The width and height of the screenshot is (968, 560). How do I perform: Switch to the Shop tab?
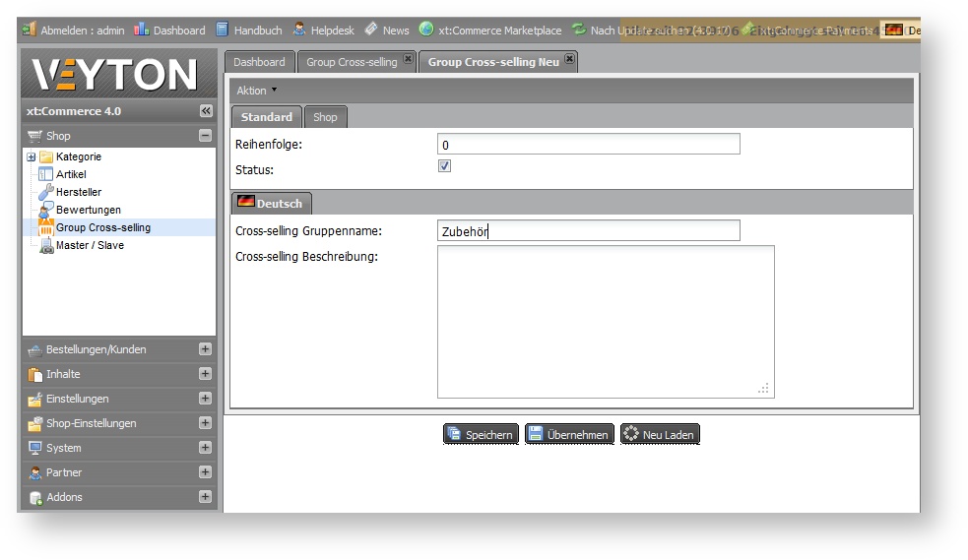[x=325, y=117]
